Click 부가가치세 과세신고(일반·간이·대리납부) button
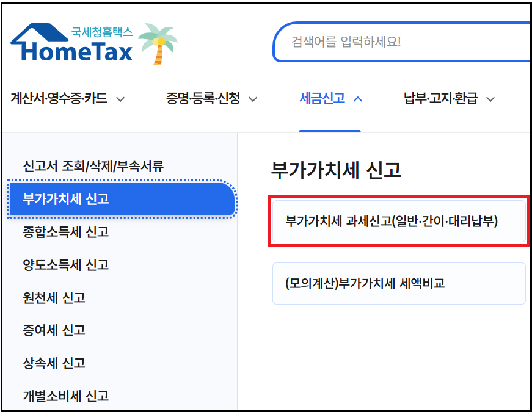This screenshot has width=532, height=412. click(399, 222)
